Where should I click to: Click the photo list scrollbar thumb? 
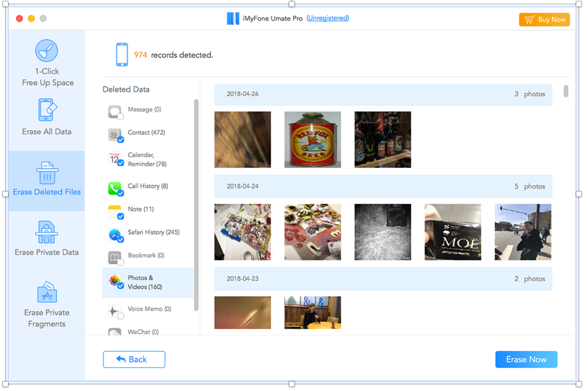(566, 91)
